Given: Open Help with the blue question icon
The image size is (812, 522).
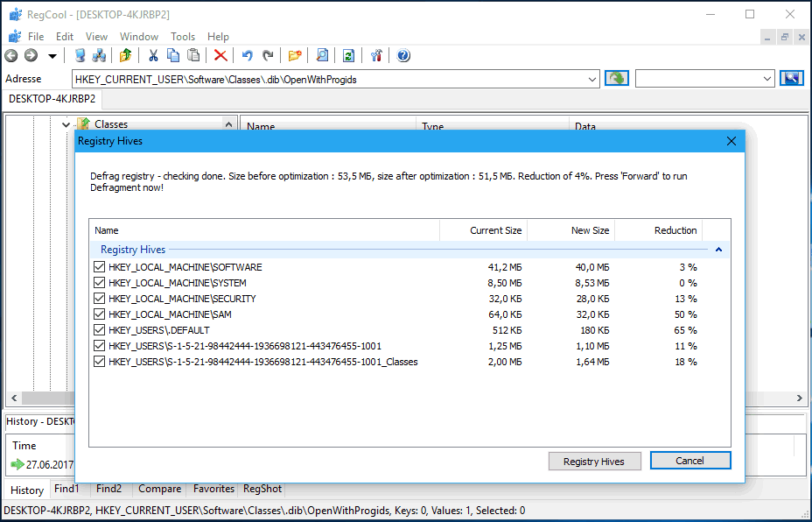Looking at the screenshot, I should (x=403, y=55).
